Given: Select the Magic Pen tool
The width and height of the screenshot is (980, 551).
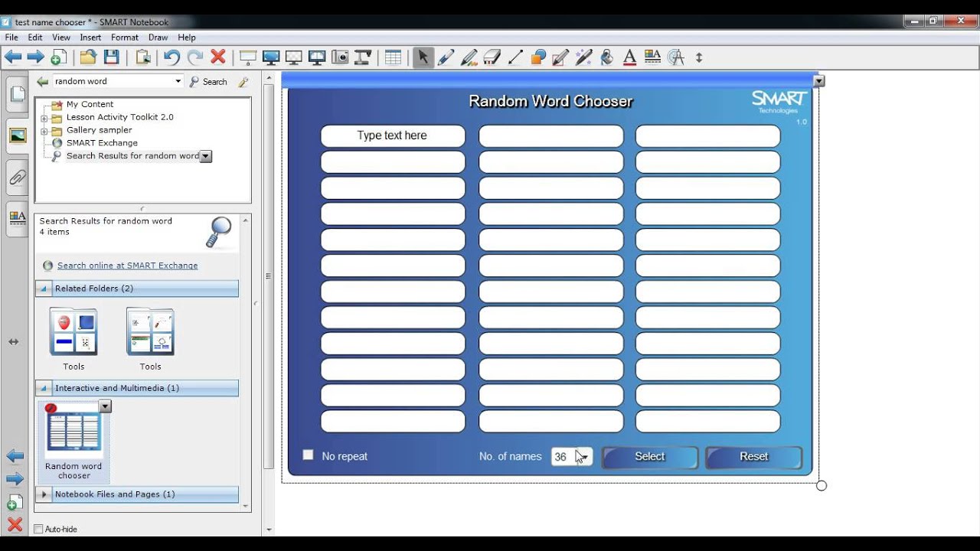Looking at the screenshot, I should click(583, 57).
